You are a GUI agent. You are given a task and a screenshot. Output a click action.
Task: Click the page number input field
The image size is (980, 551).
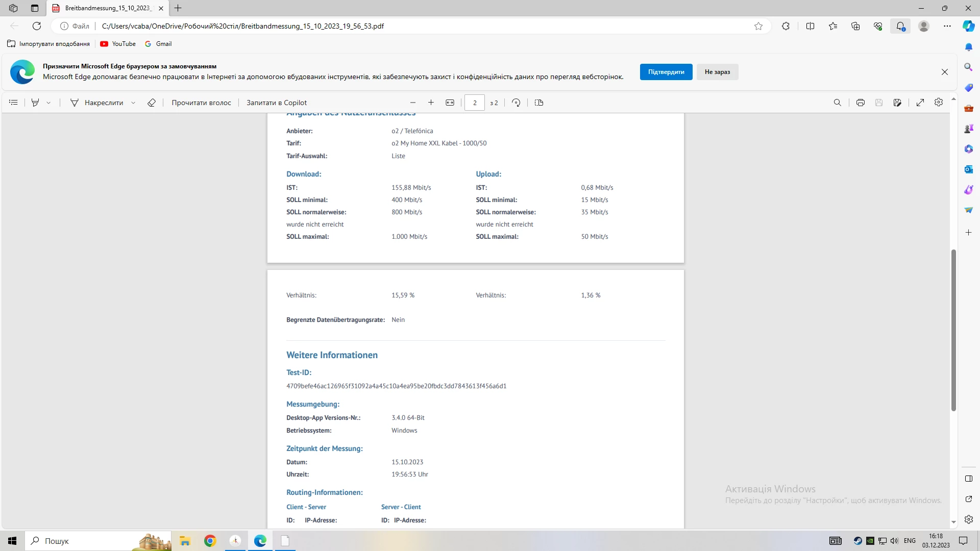tap(474, 103)
